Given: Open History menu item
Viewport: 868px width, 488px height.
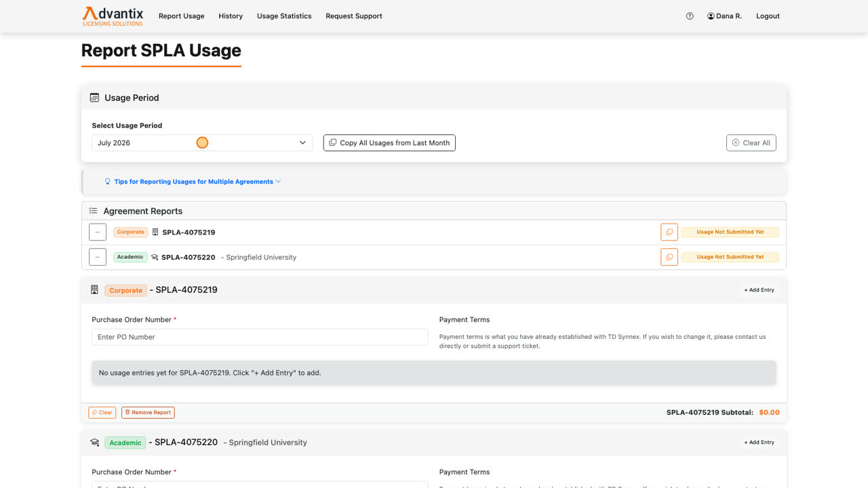Looking at the screenshot, I should coord(231,16).
